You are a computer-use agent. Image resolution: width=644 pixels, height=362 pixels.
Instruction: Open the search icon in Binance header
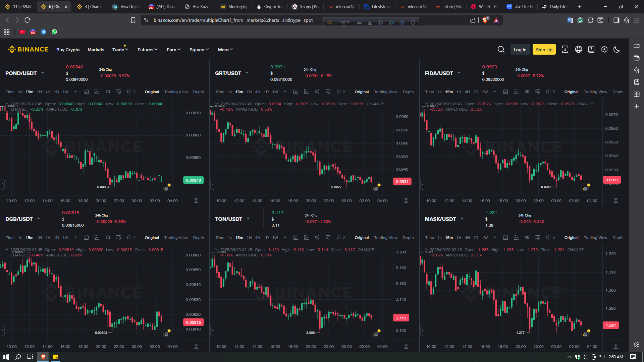click(501, 50)
